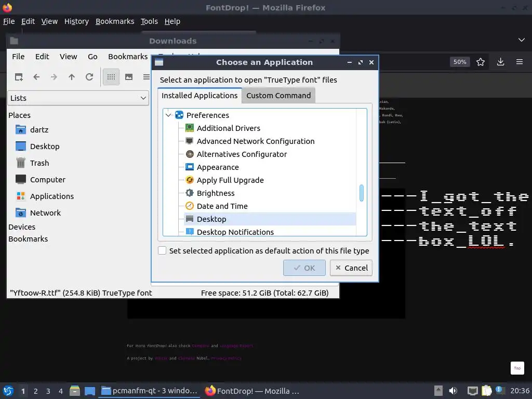Click the Date and Time clock icon

[189, 206]
